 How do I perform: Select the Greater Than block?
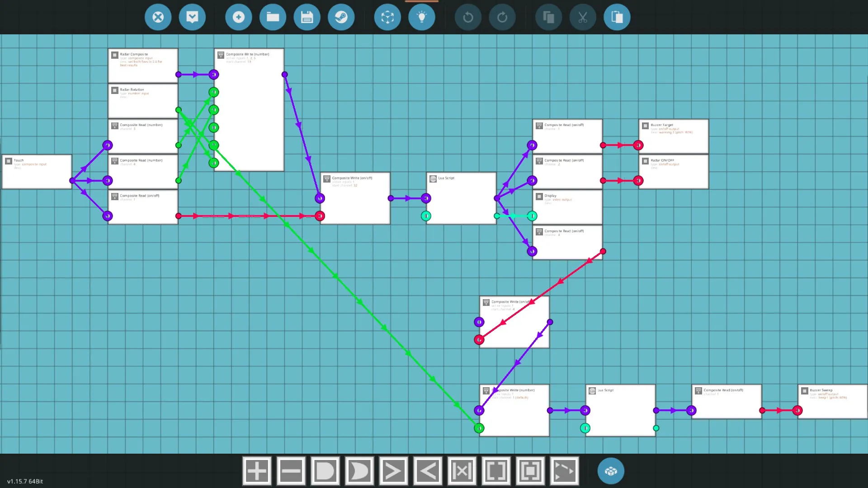tap(393, 471)
